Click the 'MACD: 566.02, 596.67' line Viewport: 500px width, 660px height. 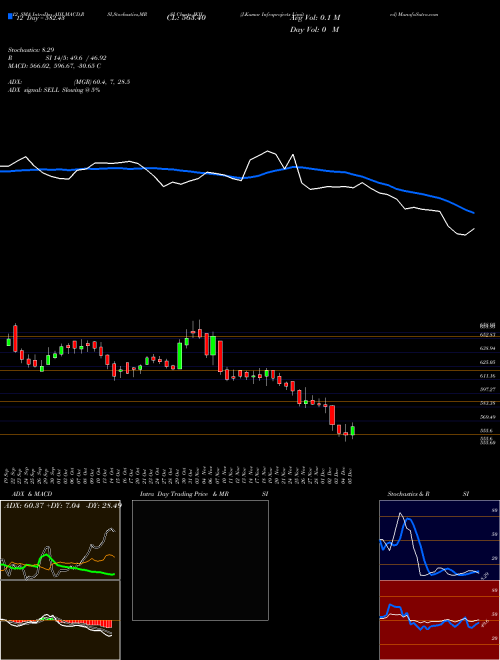pyautogui.click(x=54, y=66)
